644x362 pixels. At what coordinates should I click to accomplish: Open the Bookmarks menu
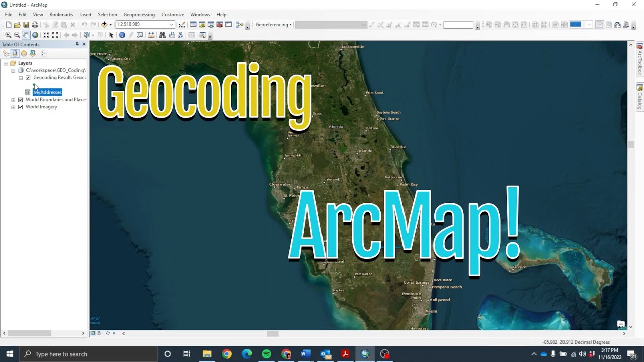(x=61, y=15)
